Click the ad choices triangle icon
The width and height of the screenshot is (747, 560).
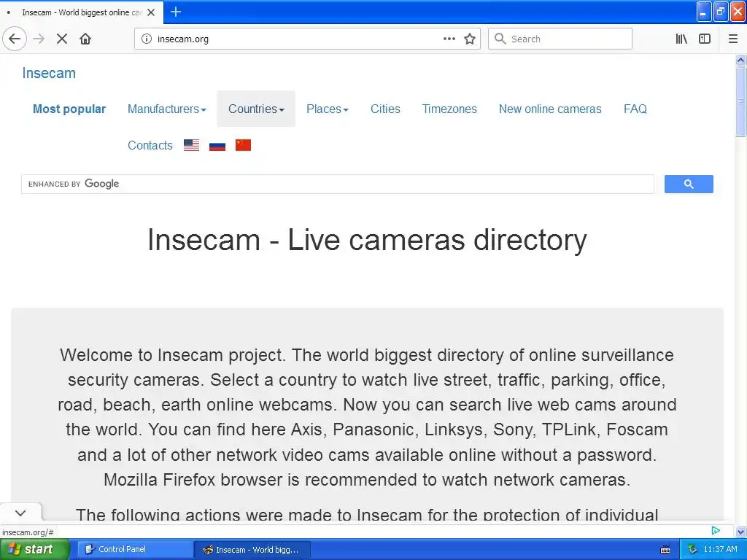point(716,531)
